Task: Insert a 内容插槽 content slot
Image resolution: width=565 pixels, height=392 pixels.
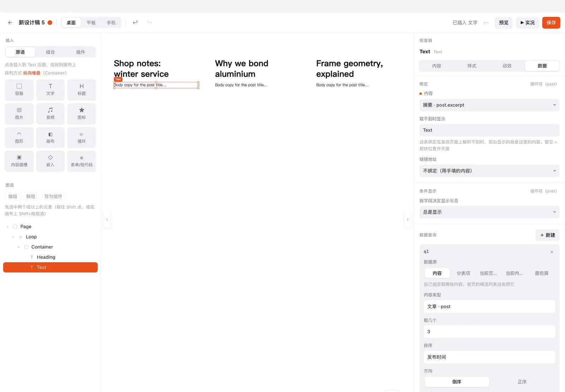Action: (19, 161)
